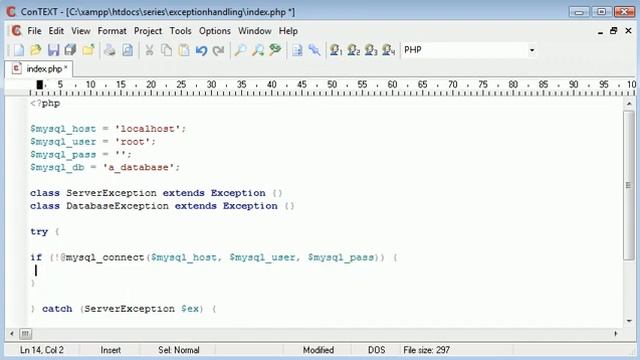Open the View menu

point(81,31)
